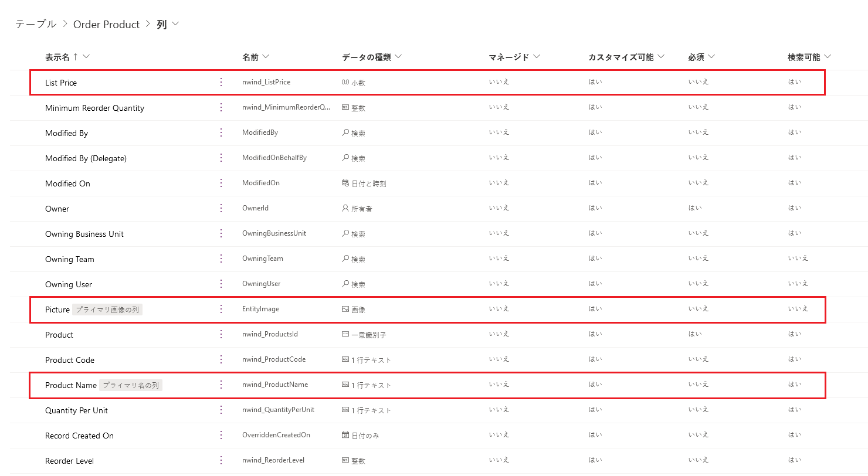868x476 pixels.
Task: Open more options for List Price row
Action: 221,82
